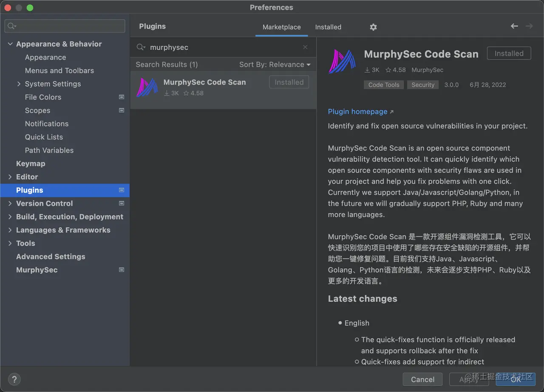Open the Sort By: Relevance dropdown
Viewport: 544px width, 392px height.
point(275,65)
